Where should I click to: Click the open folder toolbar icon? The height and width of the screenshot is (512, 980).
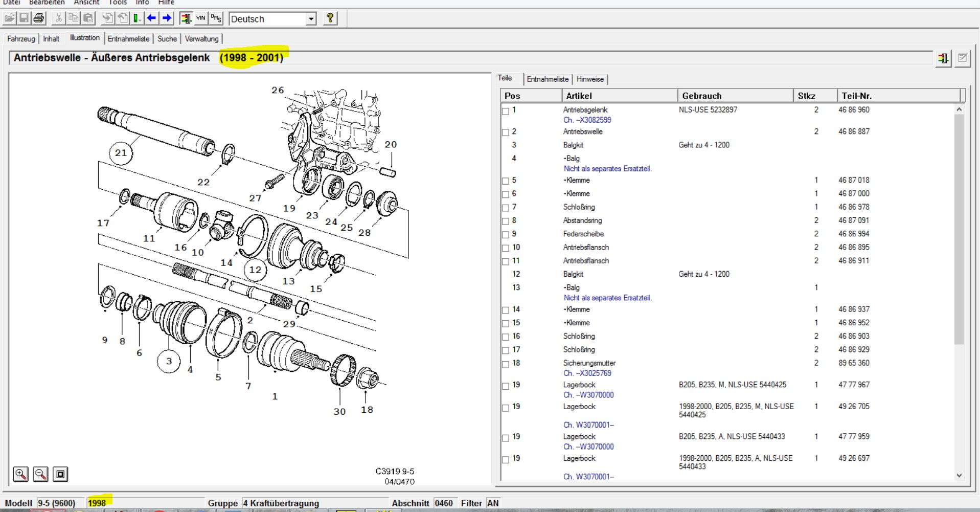coord(10,18)
